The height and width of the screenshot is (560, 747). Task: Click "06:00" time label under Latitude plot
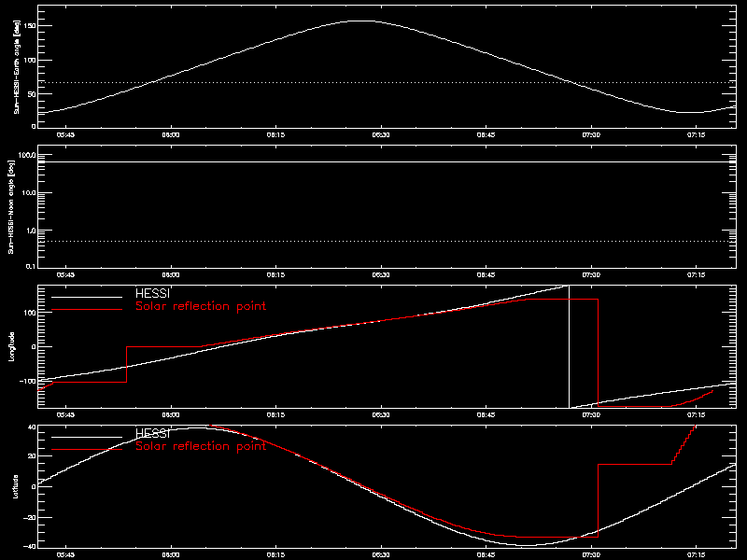[x=171, y=554]
